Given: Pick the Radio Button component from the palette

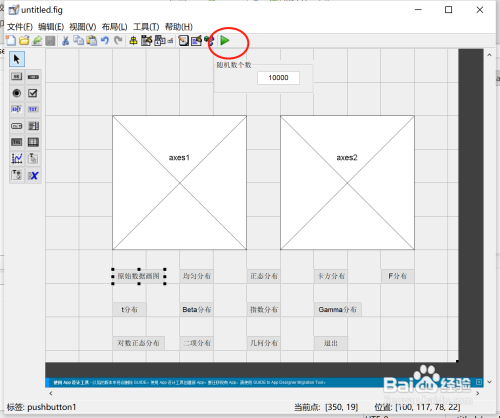Looking at the screenshot, I should (17, 93).
